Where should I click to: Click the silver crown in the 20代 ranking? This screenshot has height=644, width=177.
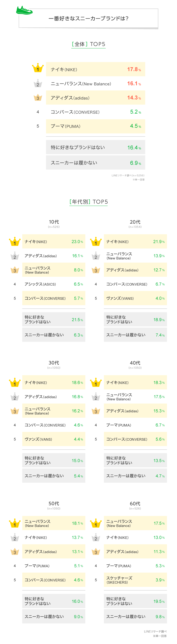(96, 256)
